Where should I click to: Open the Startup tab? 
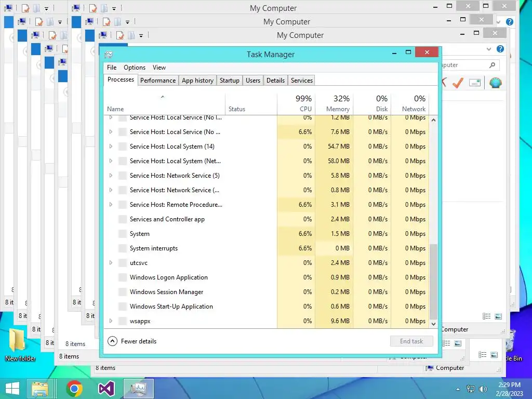click(229, 81)
